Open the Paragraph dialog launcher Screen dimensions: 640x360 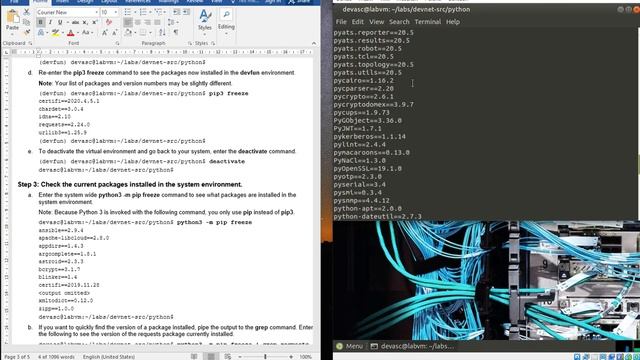coord(190,43)
